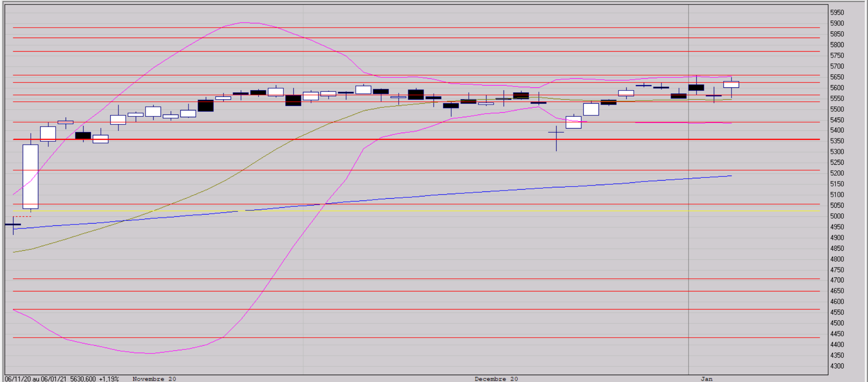Click the date range 06/11/20 au 06/01/21
Viewport: 868px width, 382px height.
tap(36, 379)
